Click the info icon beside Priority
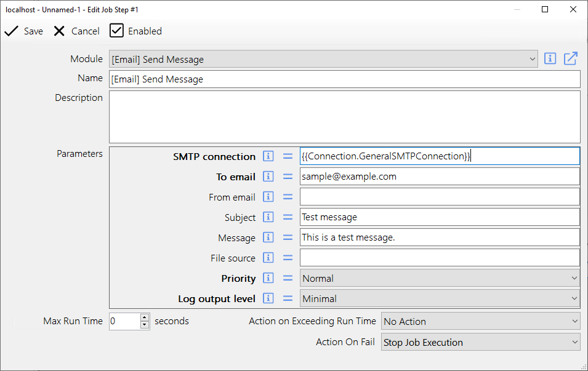 tap(268, 277)
